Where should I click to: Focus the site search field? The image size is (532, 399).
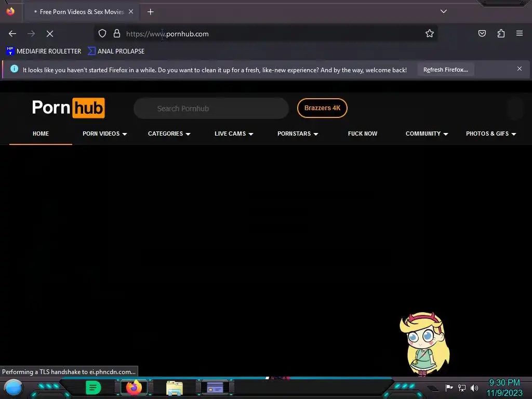pos(211,109)
